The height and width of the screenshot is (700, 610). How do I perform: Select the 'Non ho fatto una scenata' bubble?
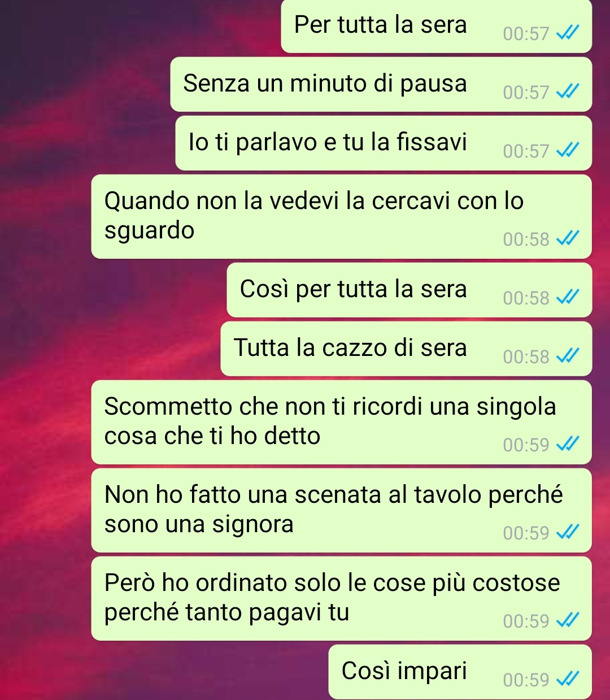tap(342, 510)
